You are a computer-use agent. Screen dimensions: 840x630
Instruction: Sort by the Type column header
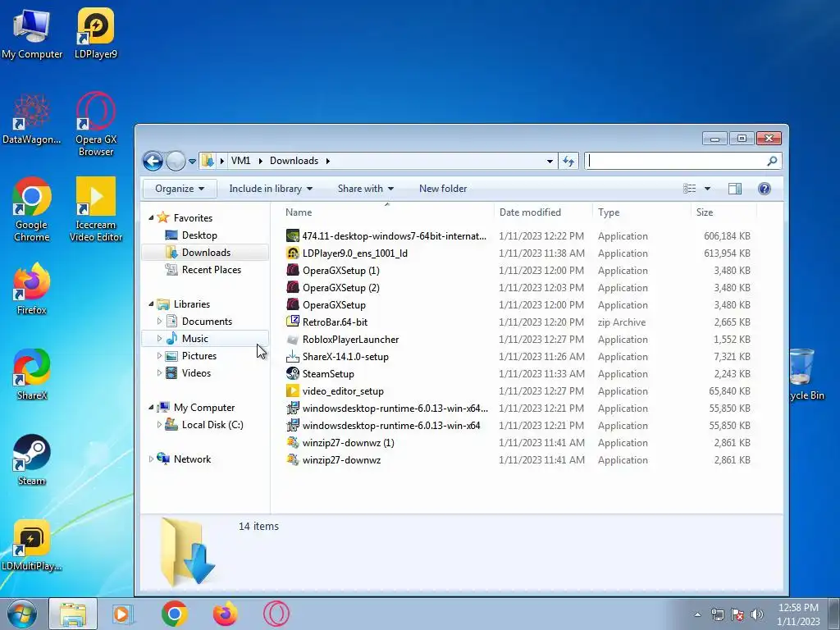[x=641, y=212]
